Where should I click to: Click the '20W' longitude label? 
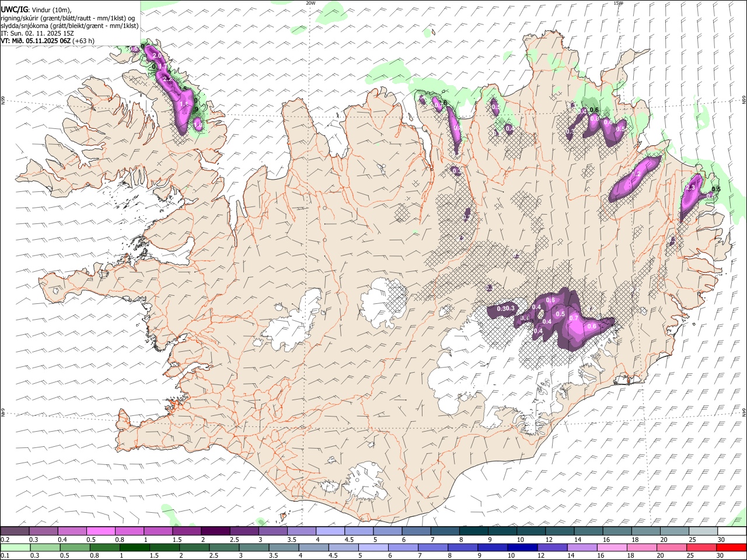310,3
